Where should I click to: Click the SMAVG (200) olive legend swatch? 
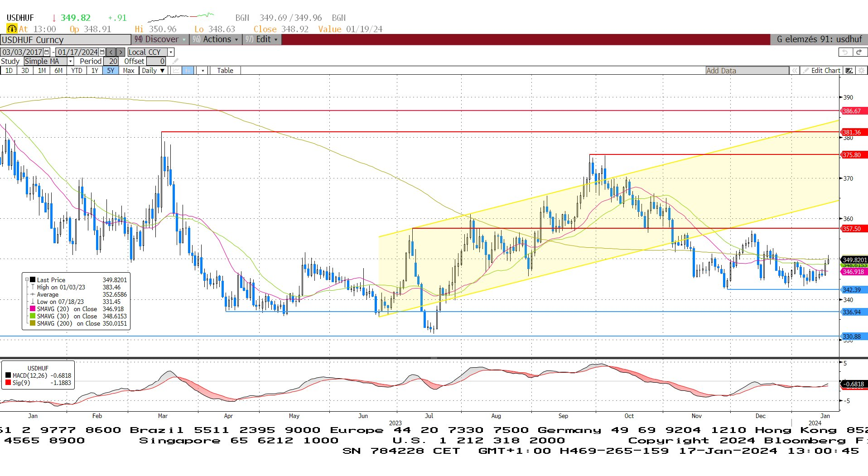33,323
